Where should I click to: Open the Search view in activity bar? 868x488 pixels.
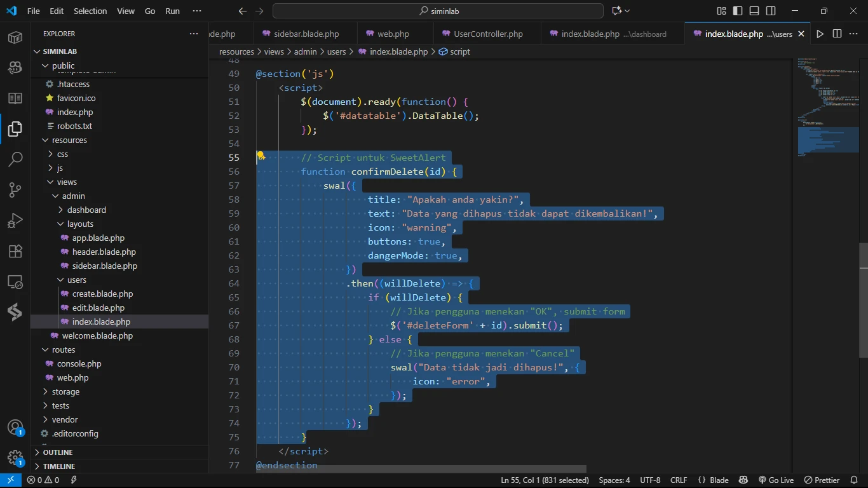coord(15,159)
